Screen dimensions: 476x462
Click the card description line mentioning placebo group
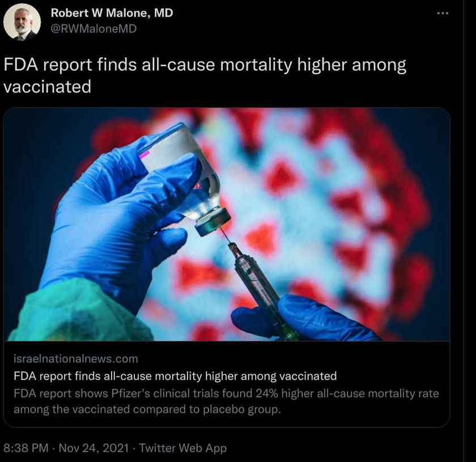[x=147, y=409]
